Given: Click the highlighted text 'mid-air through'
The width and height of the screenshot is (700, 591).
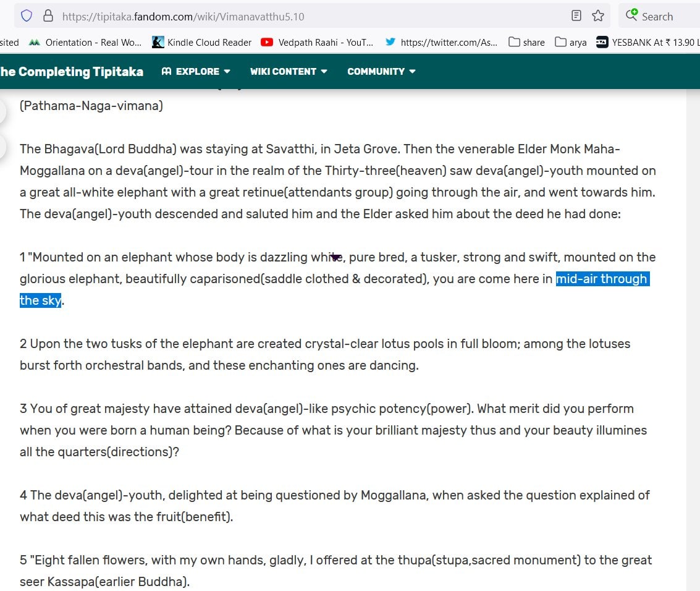Looking at the screenshot, I should 602,279.
